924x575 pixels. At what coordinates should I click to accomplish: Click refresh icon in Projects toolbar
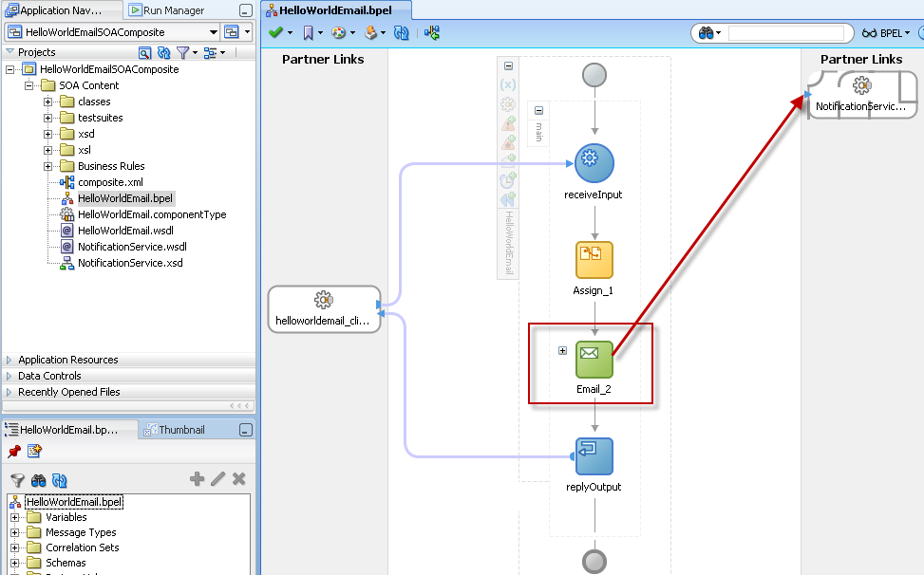(164, 52)
